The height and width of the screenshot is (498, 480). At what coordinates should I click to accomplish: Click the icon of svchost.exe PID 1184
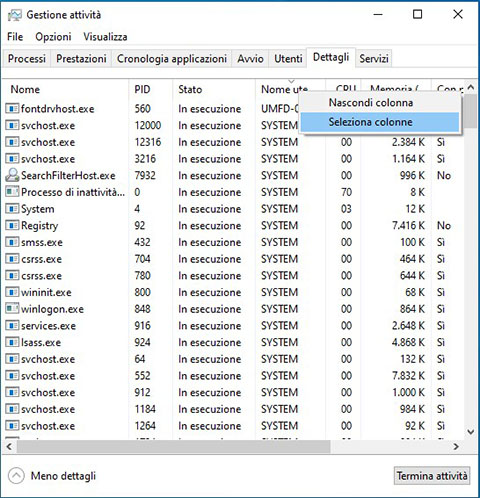point(12,409)
